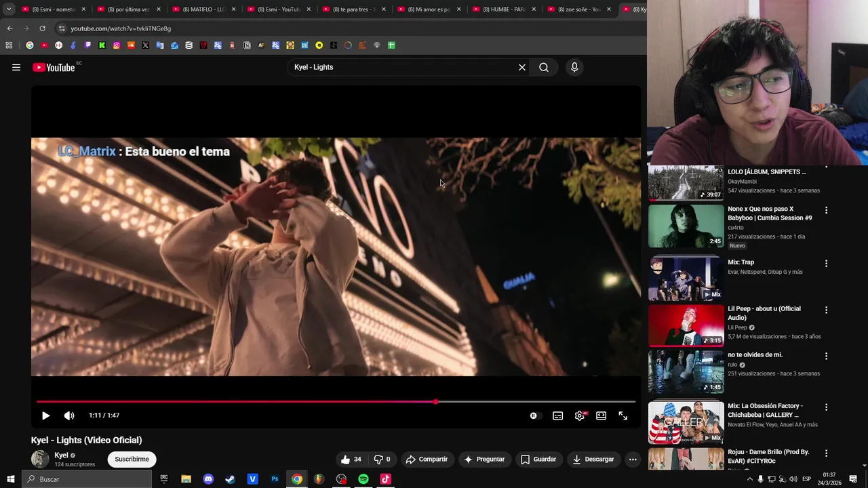
Task: Like the video with the thumbs-up button
Action: (351, 459)
